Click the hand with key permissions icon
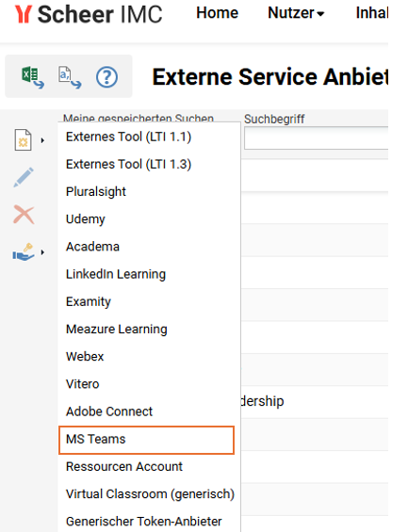Image resolution: width=408 pixels, height=532 pixels. click(x=24, y=252)
